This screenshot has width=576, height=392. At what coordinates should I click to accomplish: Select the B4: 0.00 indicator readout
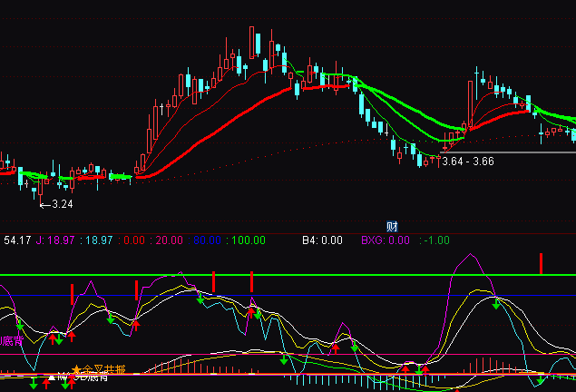322,240
